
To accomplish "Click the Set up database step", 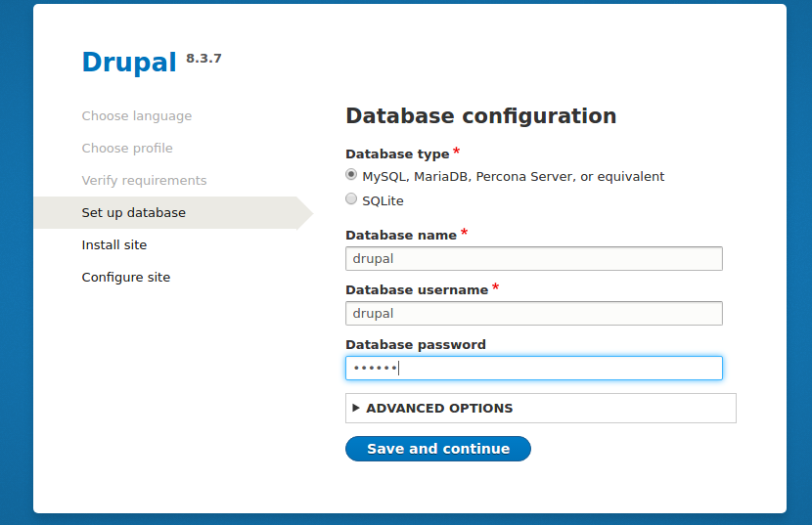I will tap(173, 213).
